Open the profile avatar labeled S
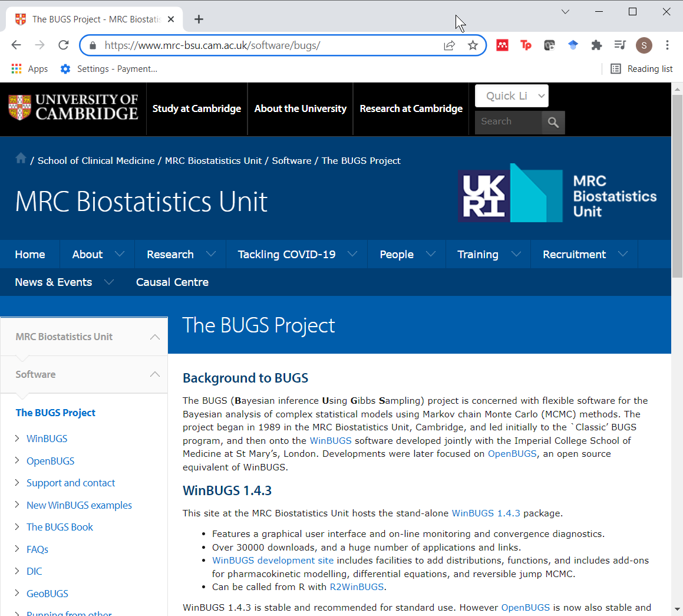Image resolution: width=683 pixels, height=616 pixels. 644,45
